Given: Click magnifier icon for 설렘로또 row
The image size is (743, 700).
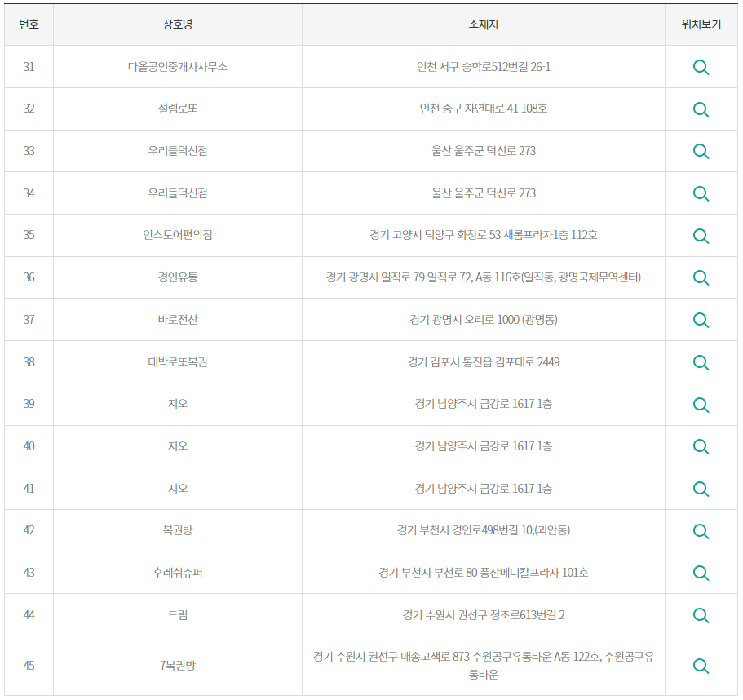Looking at the screenshot, I should 701,109.
